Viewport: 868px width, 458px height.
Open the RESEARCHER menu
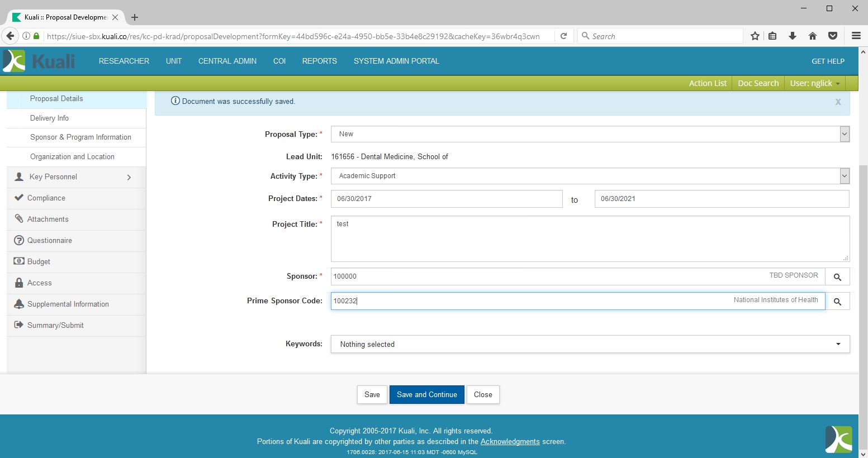coord(124,61)
